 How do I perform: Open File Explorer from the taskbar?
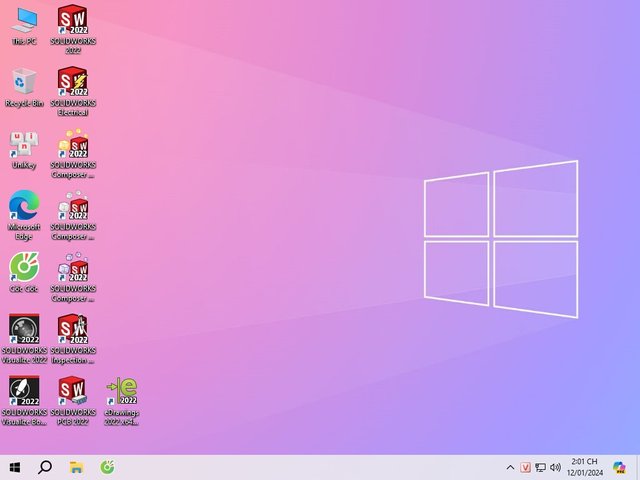(76, 467)
